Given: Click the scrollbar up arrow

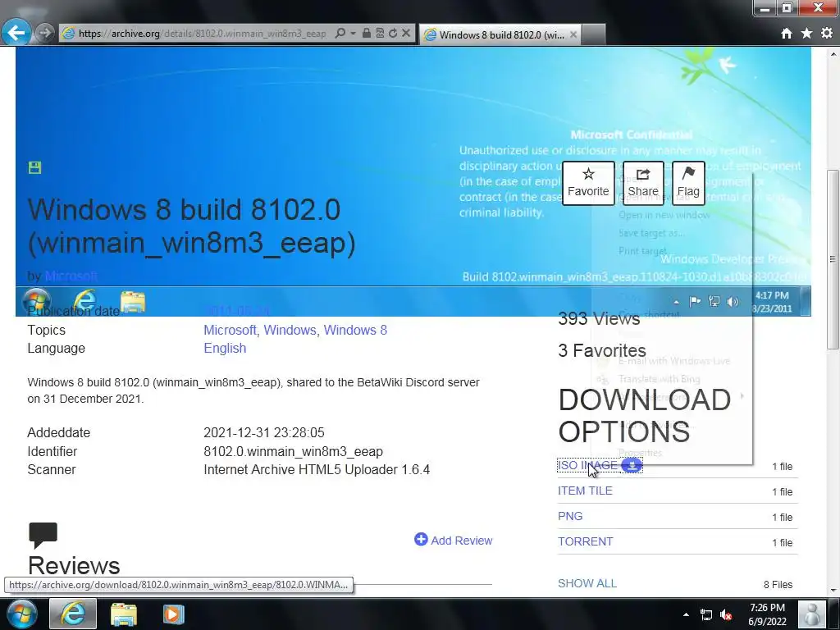Looking at the screenshot, I should 833,54.
